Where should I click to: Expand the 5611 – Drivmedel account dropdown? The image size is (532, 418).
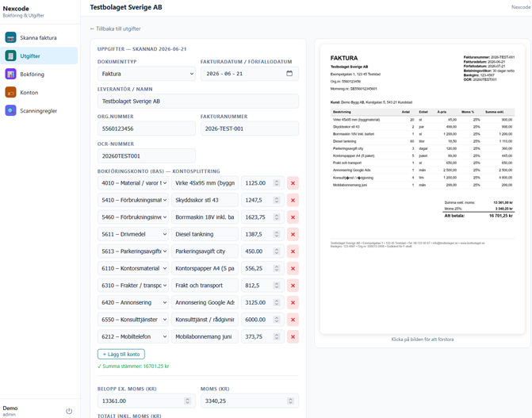[133, 234]
